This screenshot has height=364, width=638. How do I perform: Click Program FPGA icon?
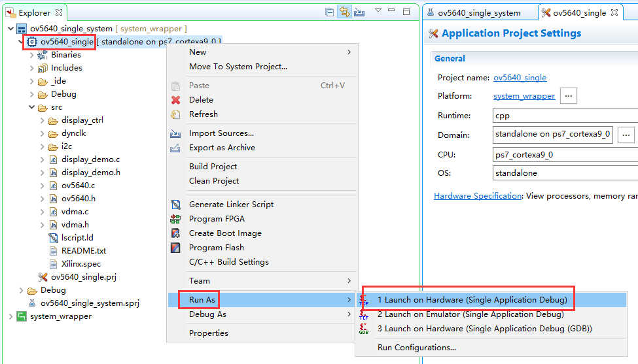tap(175, 219)
